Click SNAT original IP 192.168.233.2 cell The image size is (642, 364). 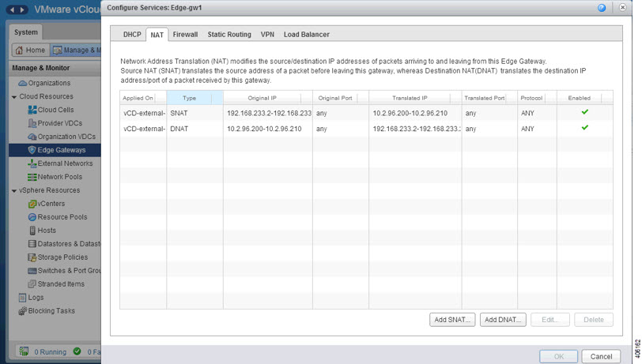click(x=268, y=113)
